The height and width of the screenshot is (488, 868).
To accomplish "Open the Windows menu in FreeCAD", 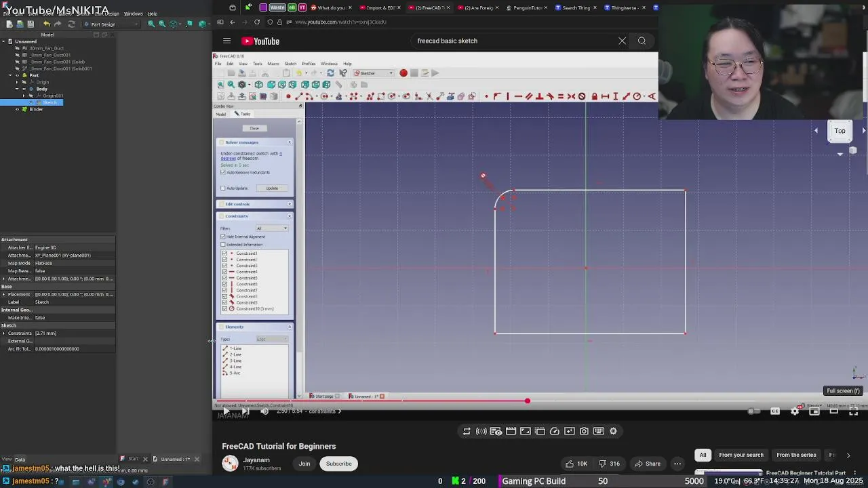I will point(133,14).
